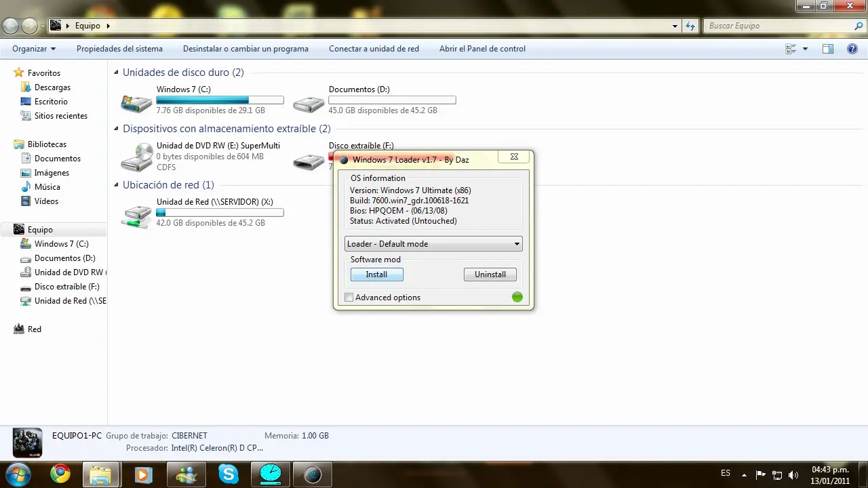Click Abrir el Panel de control

pyautogui.click(x=482, y=48)
